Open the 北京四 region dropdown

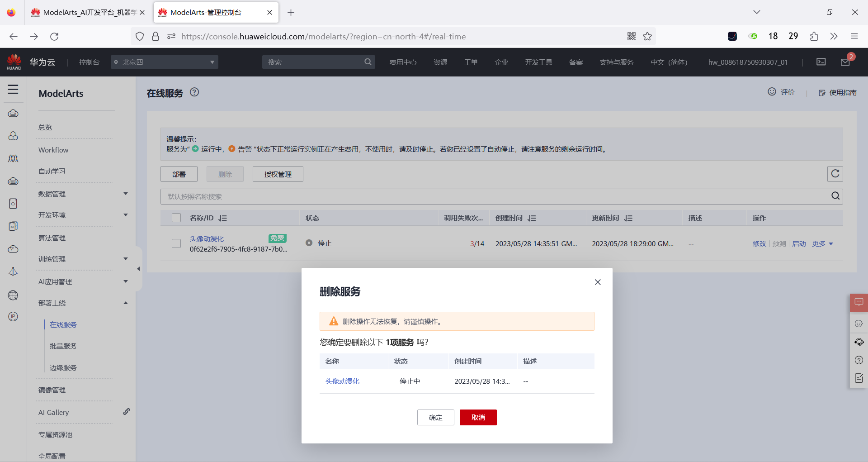pyautogui.click(x=164, y=62)
